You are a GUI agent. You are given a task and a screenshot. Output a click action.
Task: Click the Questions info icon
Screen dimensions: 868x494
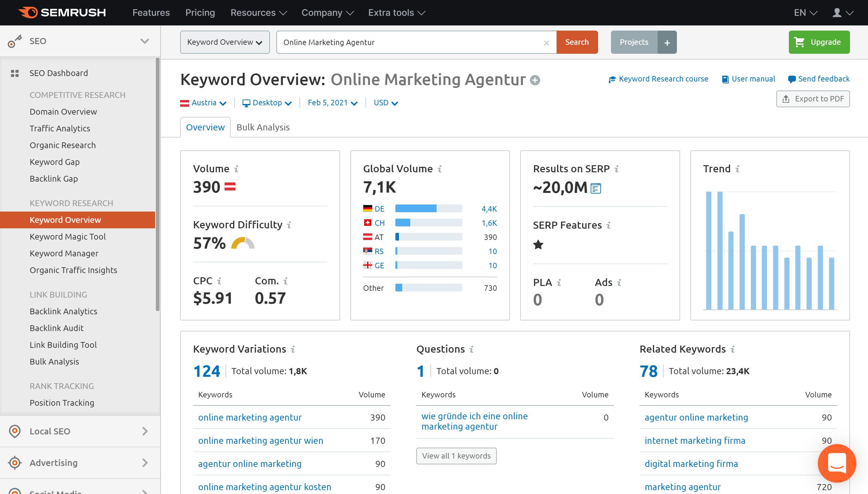click(471, 349)
